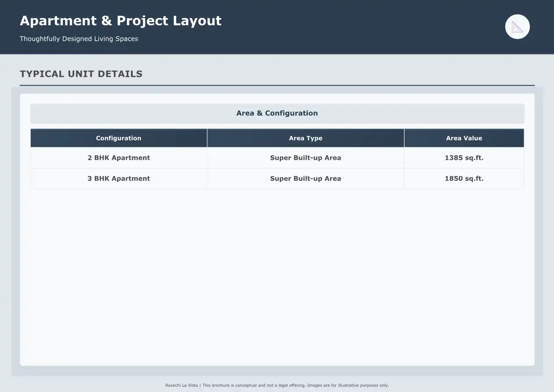Screen dimensions: 554x392
Task: Click the Typical Unit Details heading
Action: [81, 74]
